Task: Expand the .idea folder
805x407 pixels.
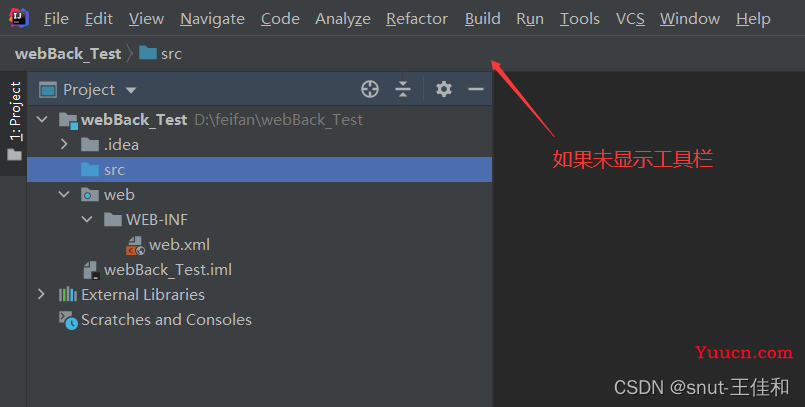Action: click(x=64, y=145)
